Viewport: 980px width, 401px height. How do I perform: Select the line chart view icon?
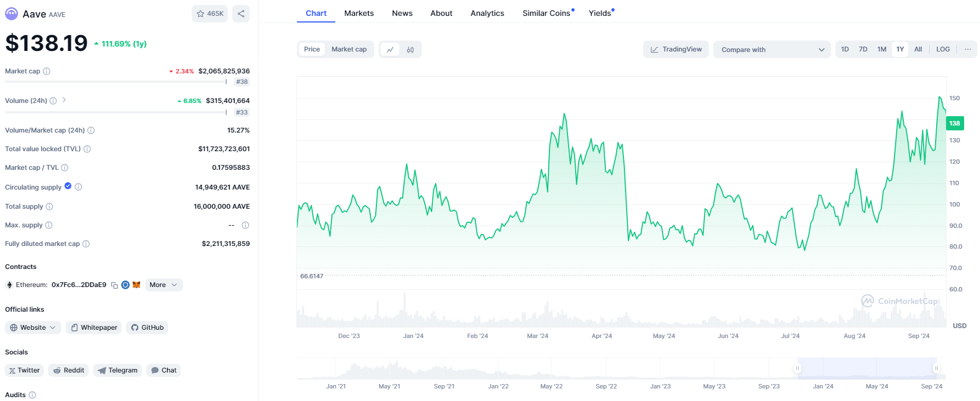(390, 50)
